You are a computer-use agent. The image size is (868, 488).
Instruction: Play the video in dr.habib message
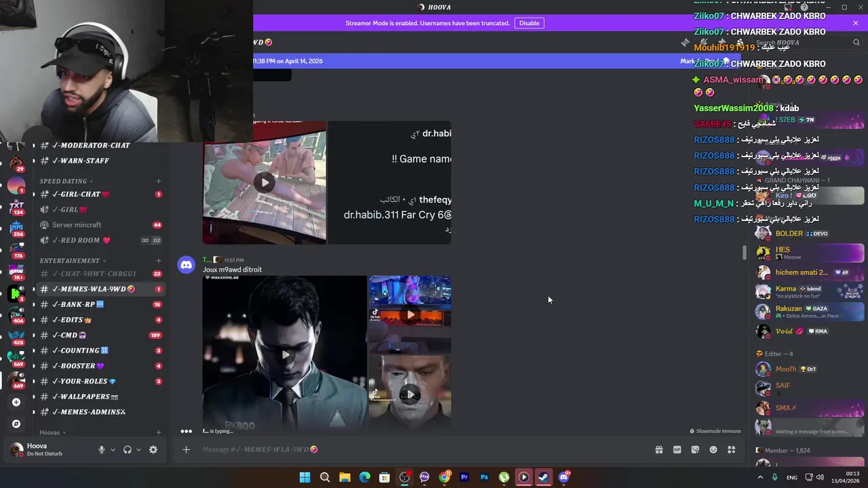coord(264,182)
